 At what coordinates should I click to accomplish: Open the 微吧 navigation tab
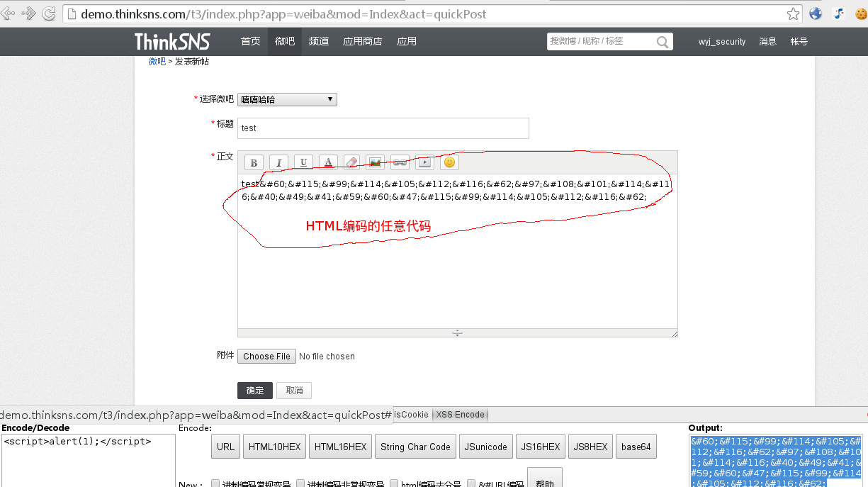coord(285,42)
